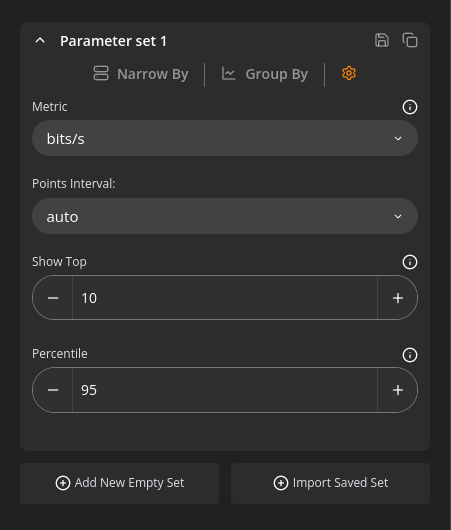
Task: Click Import Saved Set button
Action: 330,483
